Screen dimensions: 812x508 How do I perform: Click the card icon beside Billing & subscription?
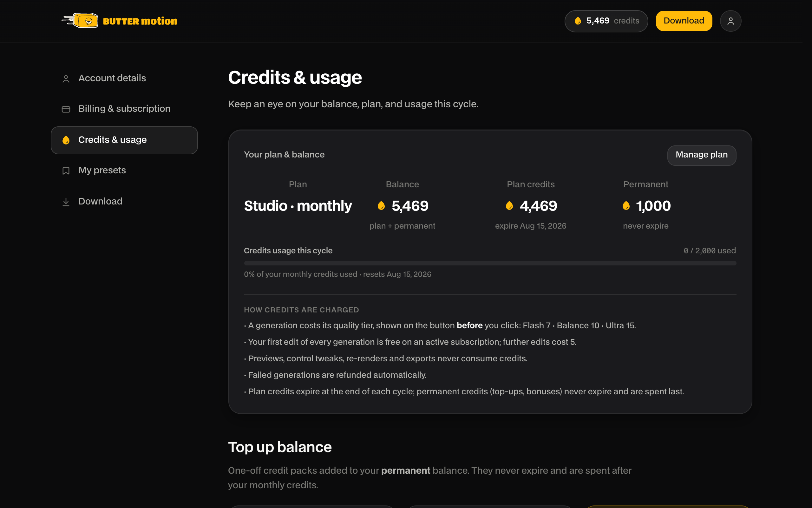point(66,109)
